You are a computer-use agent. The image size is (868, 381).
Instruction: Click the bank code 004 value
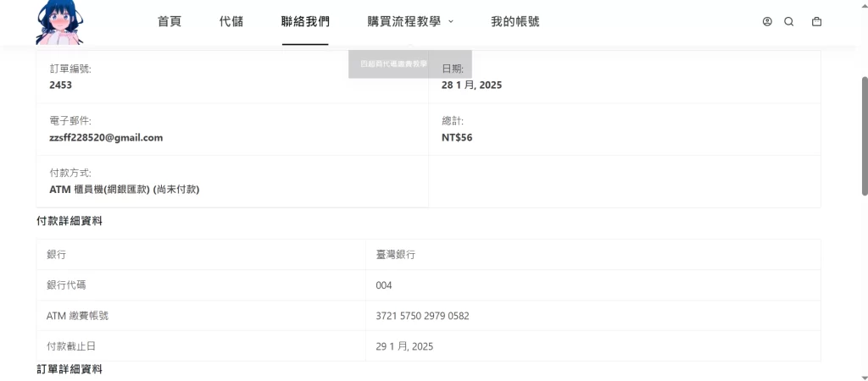tap(384, 285)
